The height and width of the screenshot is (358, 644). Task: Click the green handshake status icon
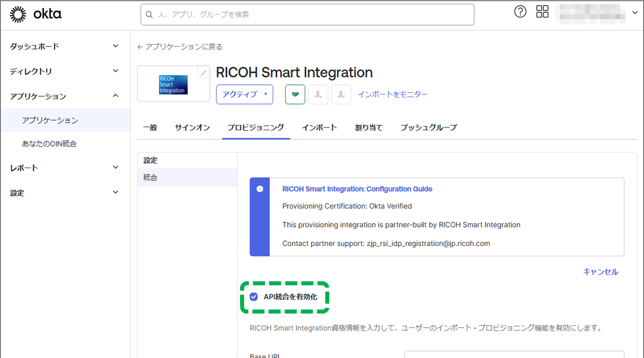pyautogui.click(x=295, y=94)
